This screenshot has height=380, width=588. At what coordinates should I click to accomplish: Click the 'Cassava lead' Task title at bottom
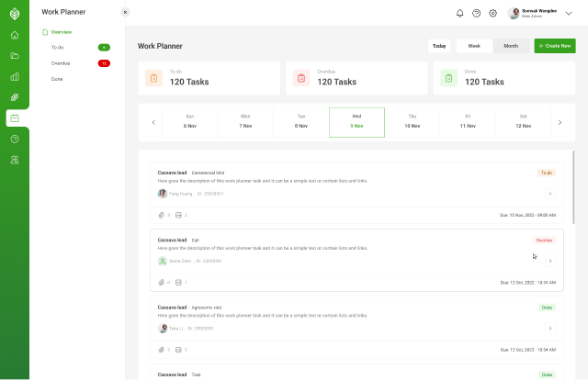pos(172,374)
